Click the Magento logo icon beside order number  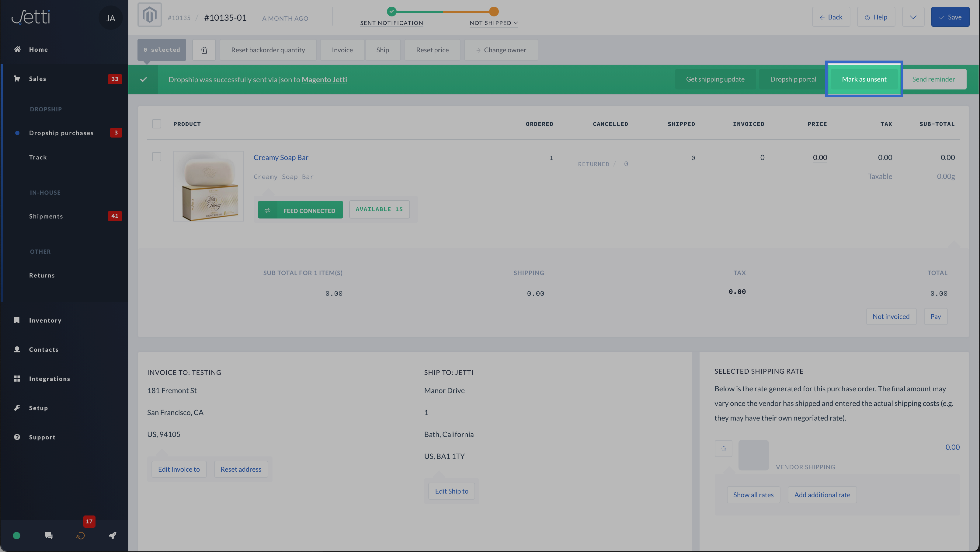point(150,15)
